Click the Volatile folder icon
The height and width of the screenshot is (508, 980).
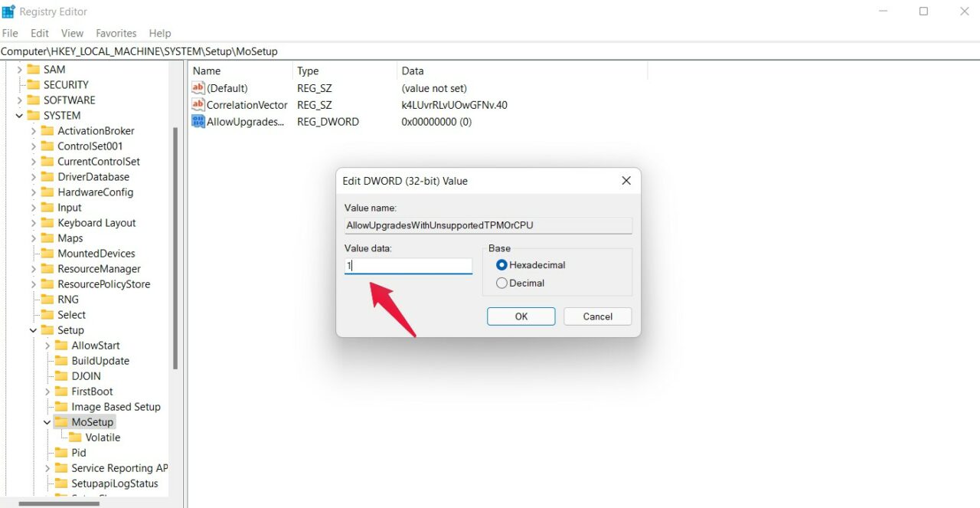75,437
